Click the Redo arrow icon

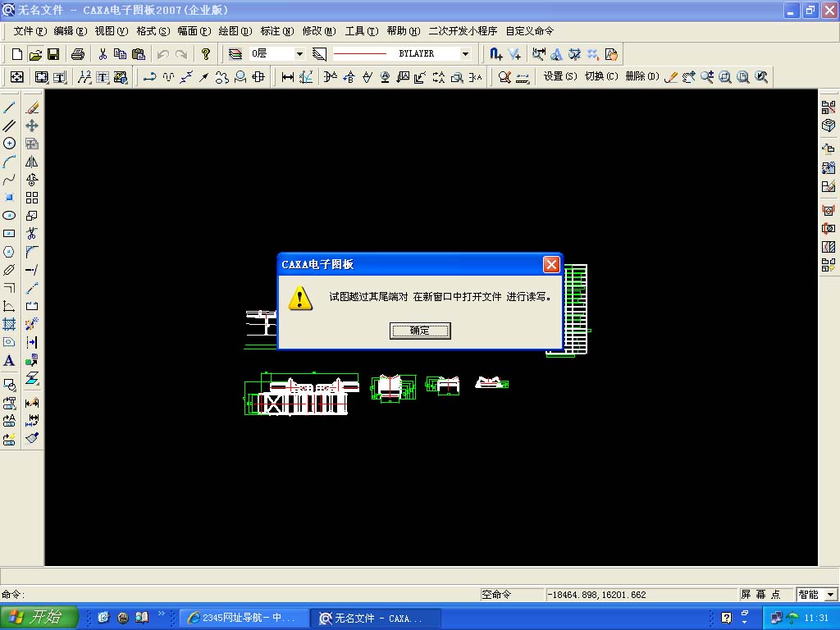181,53
